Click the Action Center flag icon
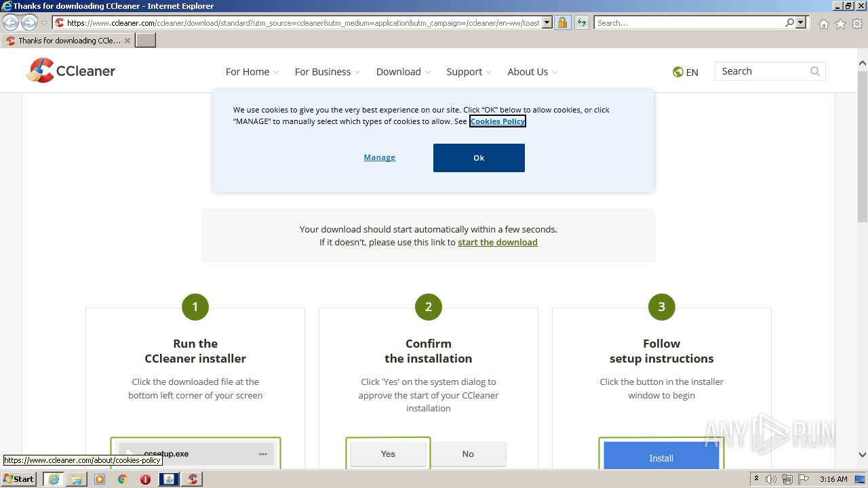The image size is (868, 488). pos(803,479)
